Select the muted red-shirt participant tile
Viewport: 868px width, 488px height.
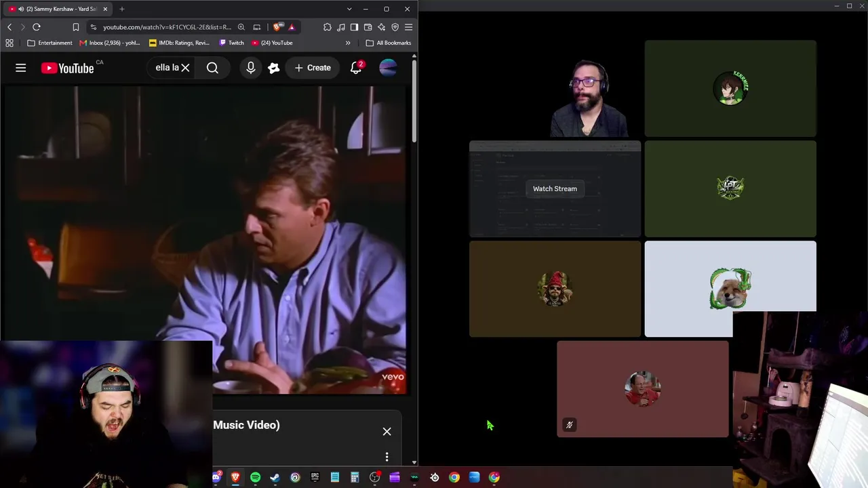643,389
